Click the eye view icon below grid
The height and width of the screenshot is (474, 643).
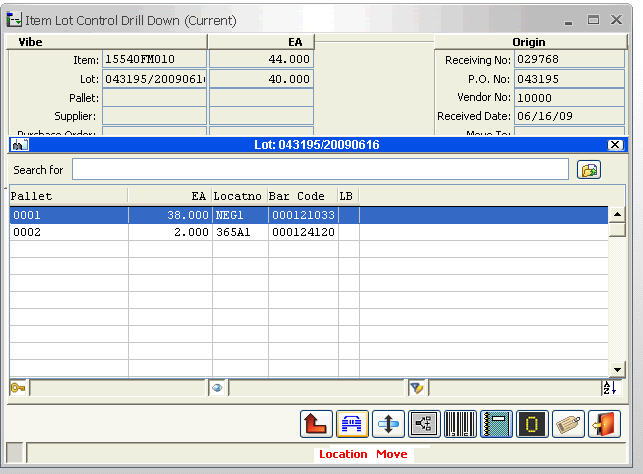point(217,388)
